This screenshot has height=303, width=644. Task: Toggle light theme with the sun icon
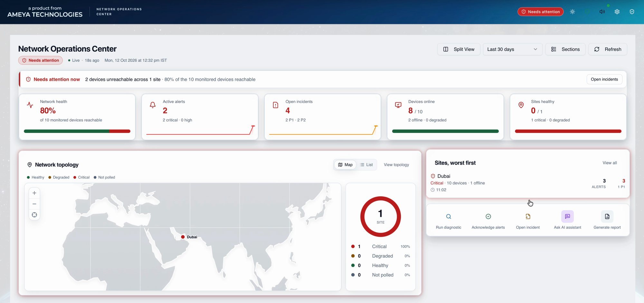point(572,12)
